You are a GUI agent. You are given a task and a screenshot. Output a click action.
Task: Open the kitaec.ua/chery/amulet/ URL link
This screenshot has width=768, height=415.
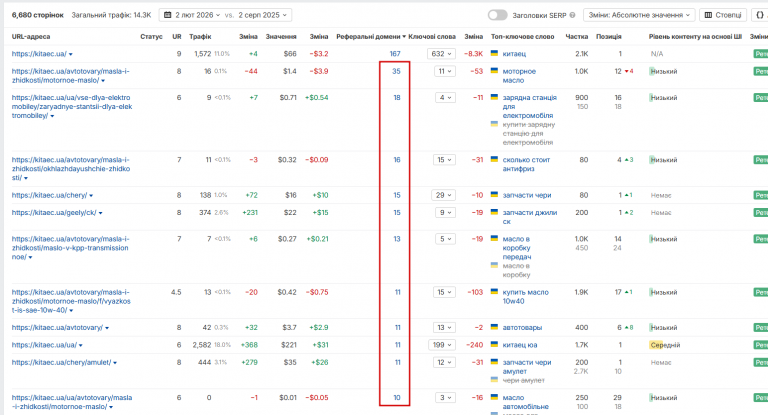(61, 363)
